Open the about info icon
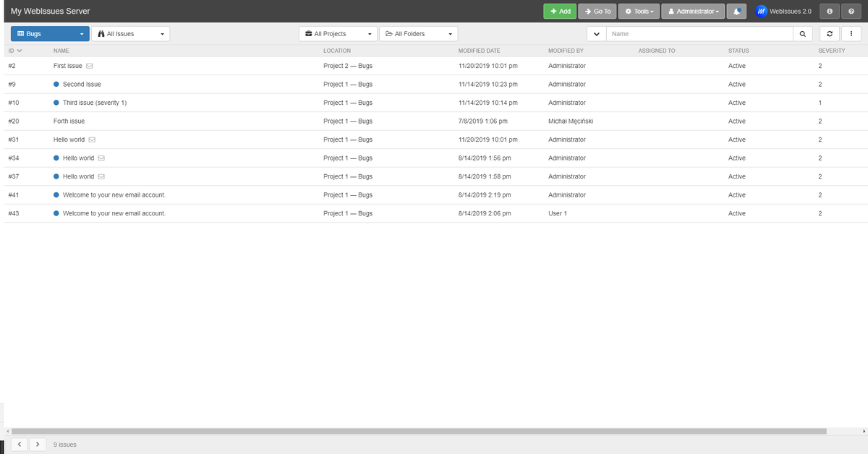Viewport: 868px width, 454px height. [829, 11]
